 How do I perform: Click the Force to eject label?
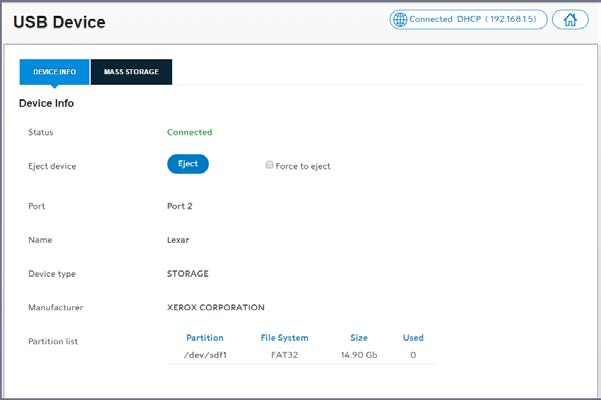[302, 166]
